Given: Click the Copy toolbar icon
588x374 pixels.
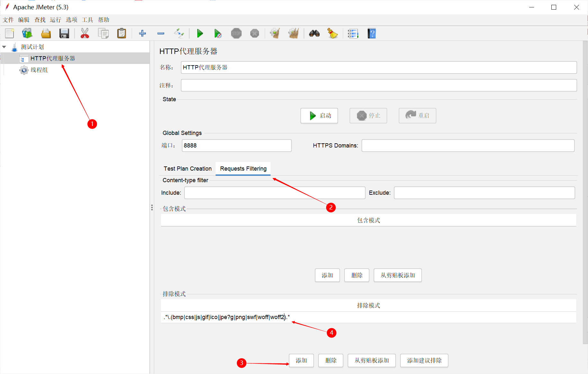Looking at the screenshot, I should pyautogui.click(x=103, y=33).
